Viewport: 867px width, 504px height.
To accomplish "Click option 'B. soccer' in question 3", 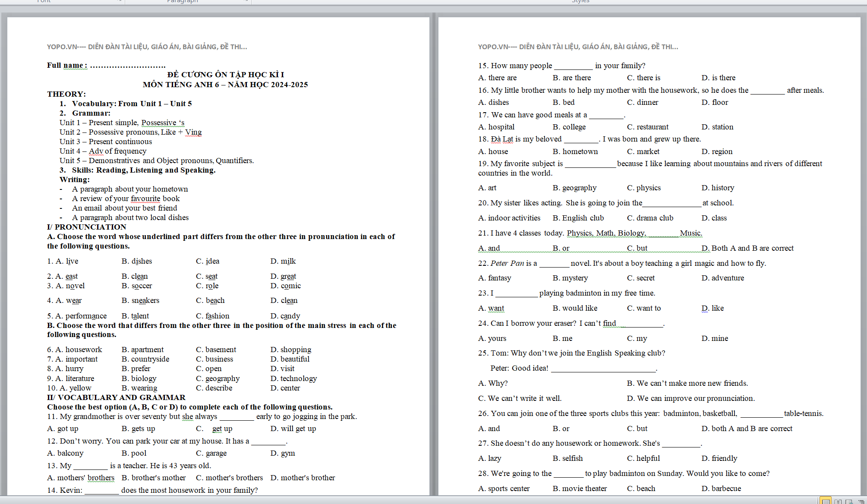I will pos(137,286).
